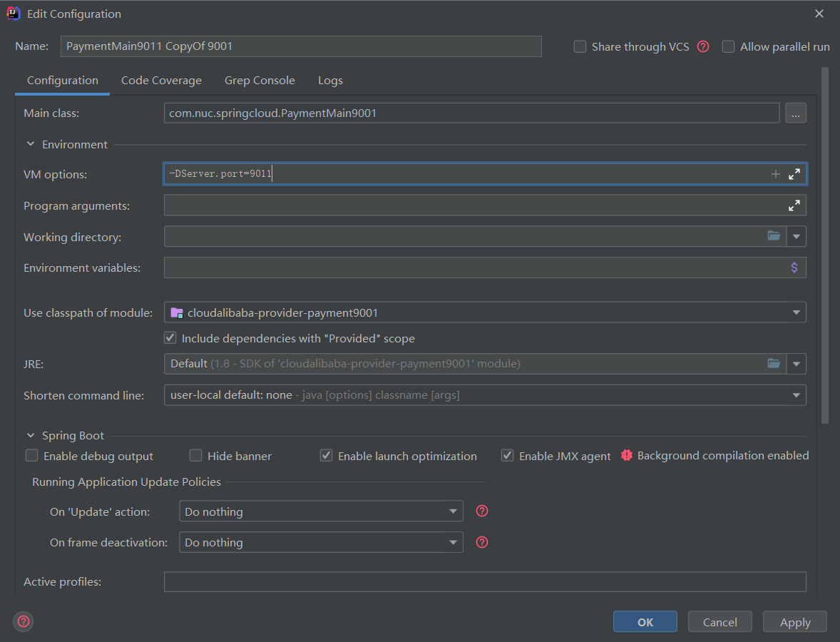Expand the Program arguments field editor
This screenshot has width=840, height=642.
click(794, 205)
